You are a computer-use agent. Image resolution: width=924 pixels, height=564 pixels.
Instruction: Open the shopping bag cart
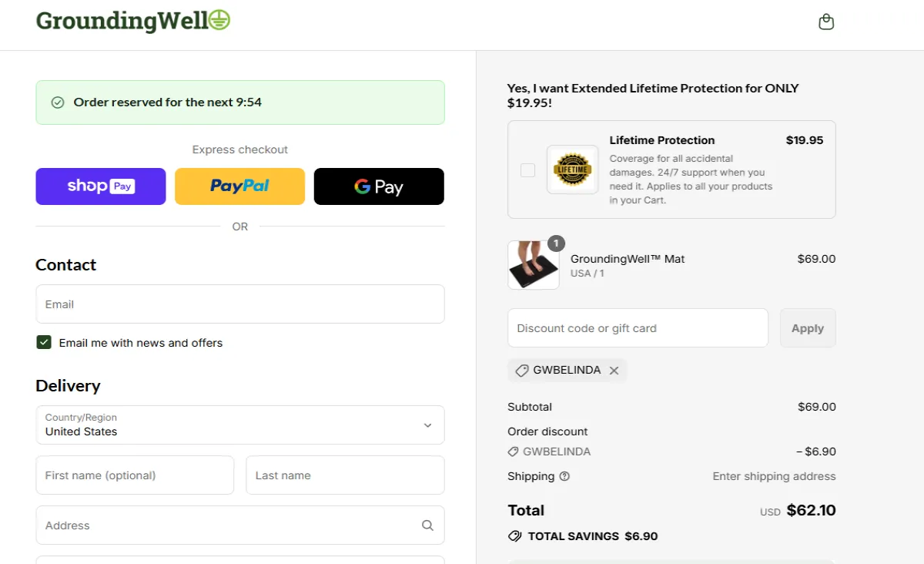coord(826,21)
